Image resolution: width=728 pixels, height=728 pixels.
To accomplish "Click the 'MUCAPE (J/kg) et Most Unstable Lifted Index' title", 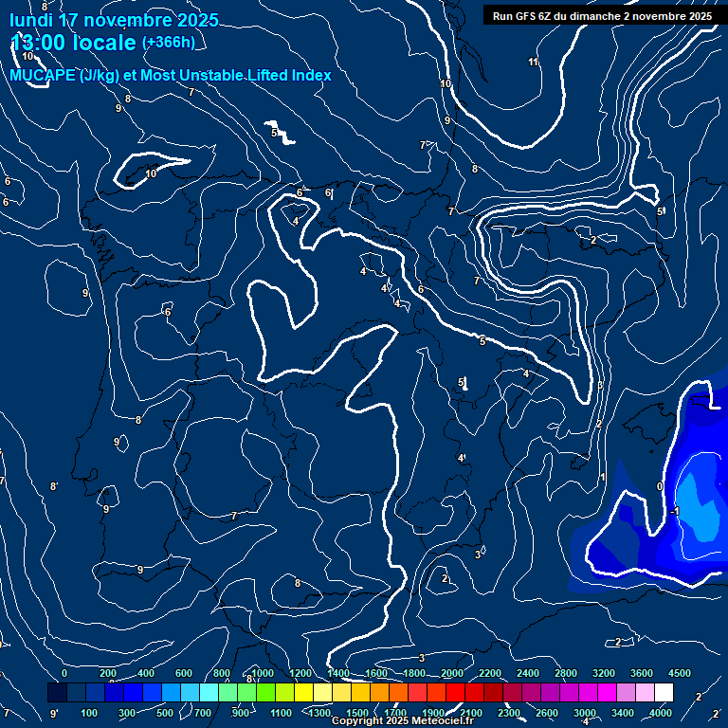I will coord(171,75).
